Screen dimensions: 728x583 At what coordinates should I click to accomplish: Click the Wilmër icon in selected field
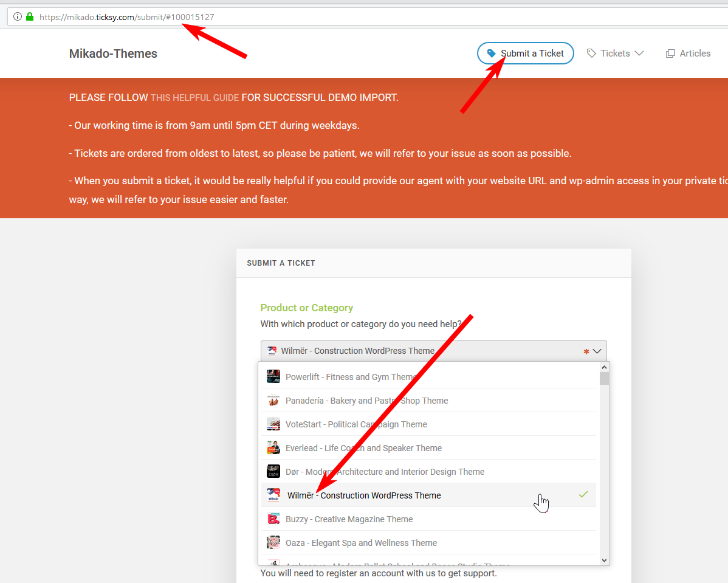(x=272, y=351)
